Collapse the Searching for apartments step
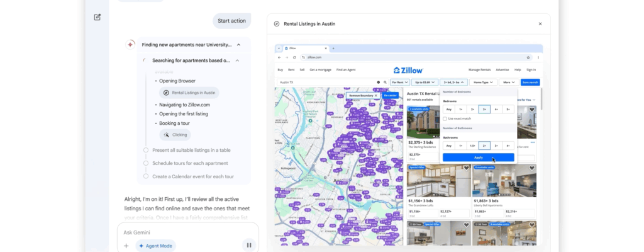 coord(237,60)
